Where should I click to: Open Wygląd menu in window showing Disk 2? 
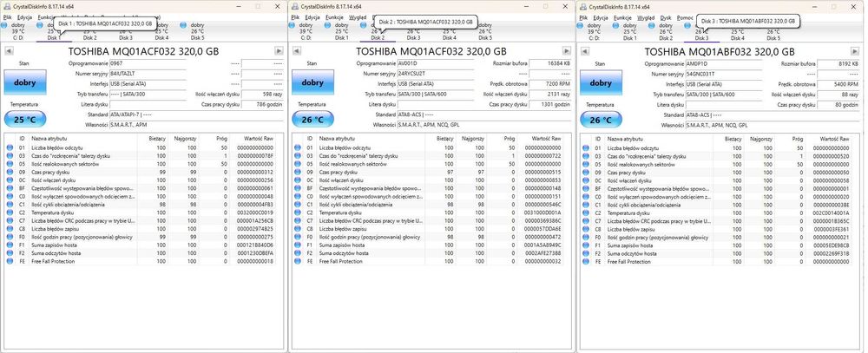tap(358, 17)
